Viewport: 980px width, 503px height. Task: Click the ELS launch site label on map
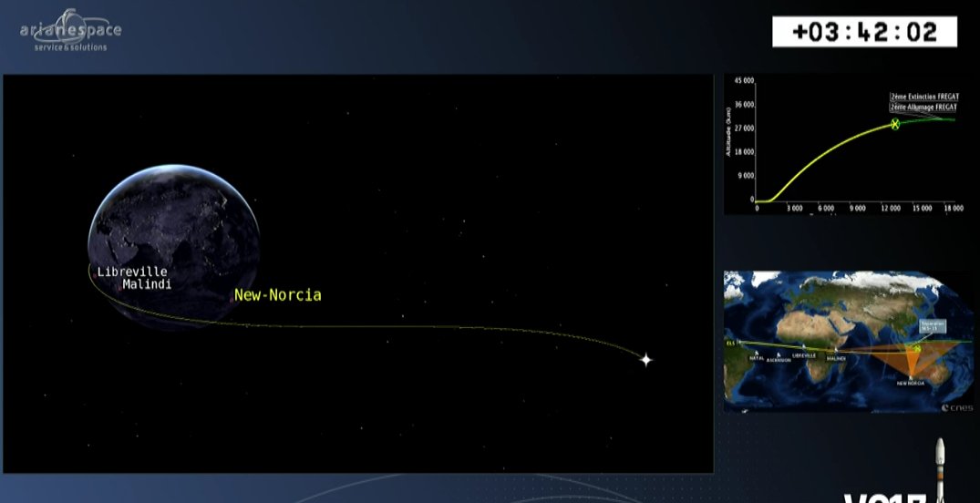730,344
